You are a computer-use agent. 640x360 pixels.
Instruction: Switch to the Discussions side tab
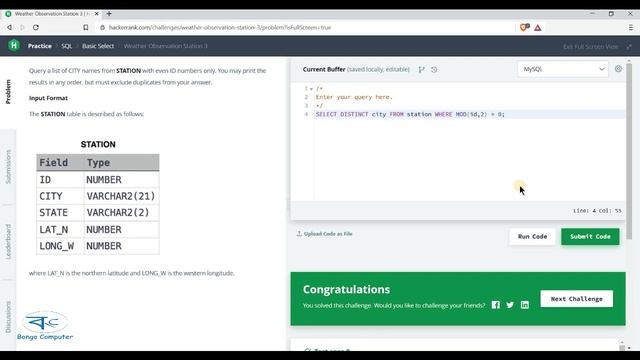click(8, 317)
